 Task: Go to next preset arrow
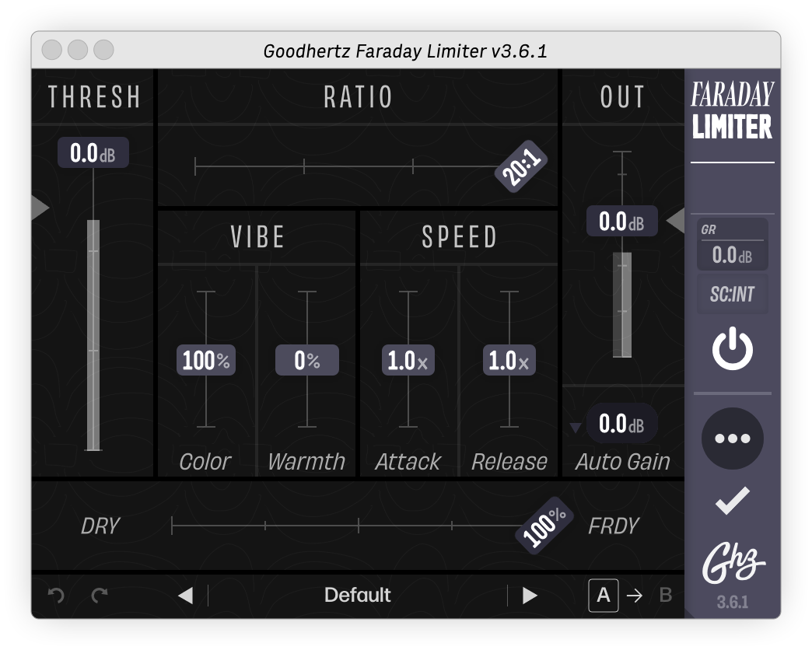coord(529,595)
